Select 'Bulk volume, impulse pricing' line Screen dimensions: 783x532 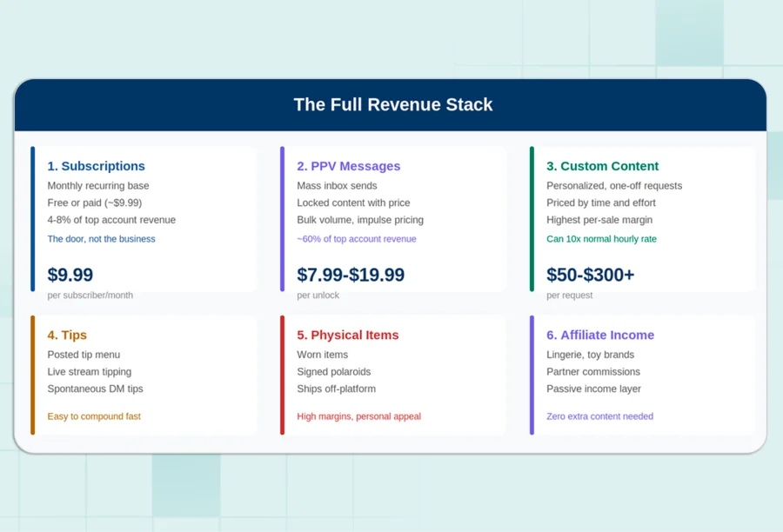[360, 220]
